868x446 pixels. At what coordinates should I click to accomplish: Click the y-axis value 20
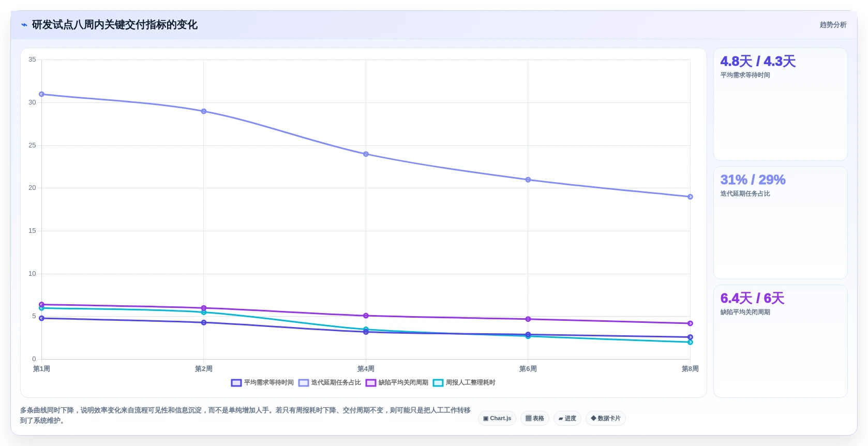(x=32, y=188)
